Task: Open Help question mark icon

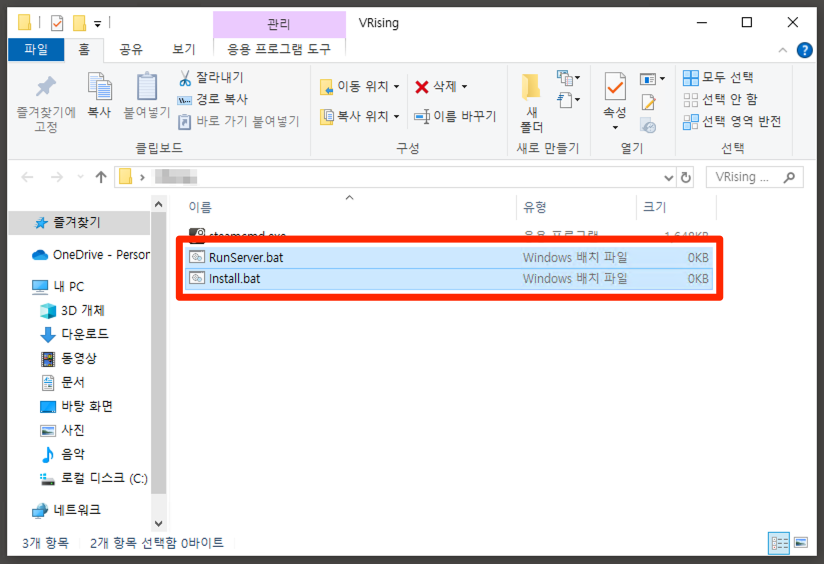Action: pyautogui.click(x=804, y=50)
